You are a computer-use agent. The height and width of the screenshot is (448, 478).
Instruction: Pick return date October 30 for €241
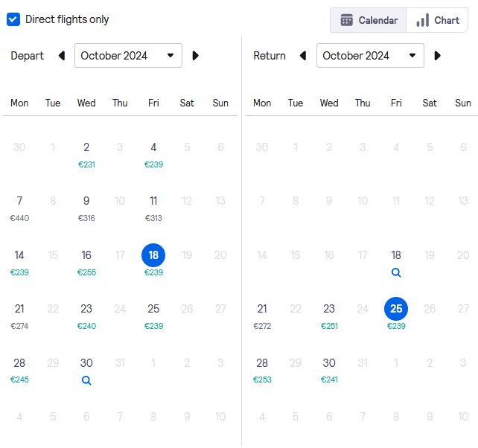tap(329, 368)
